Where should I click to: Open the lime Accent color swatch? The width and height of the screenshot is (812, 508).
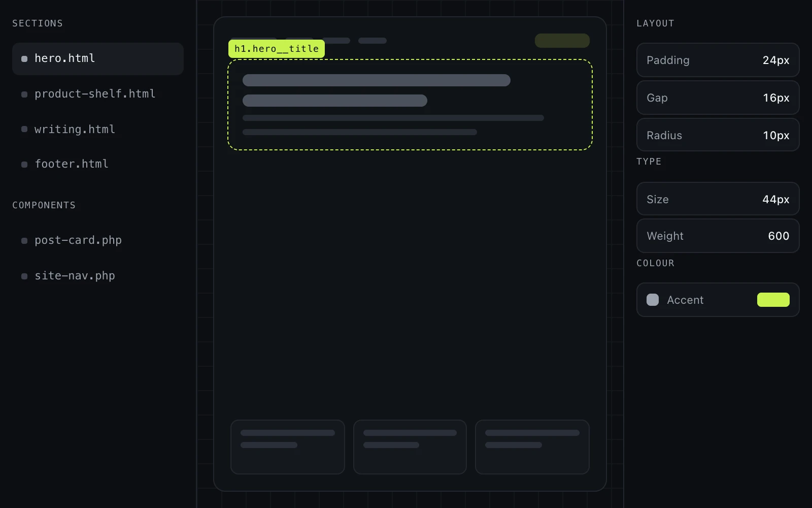[773, 300]
